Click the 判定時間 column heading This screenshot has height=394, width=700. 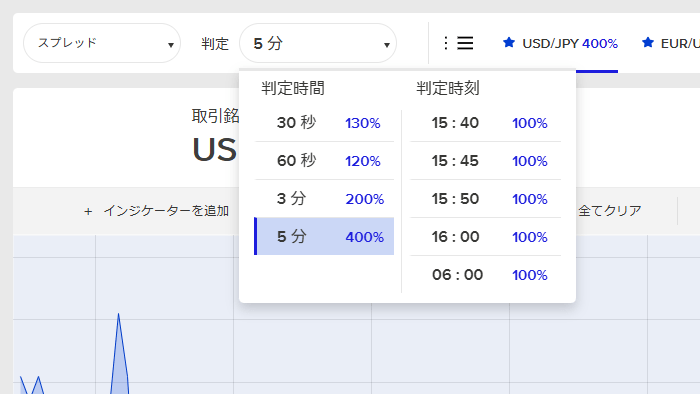(x=293, y=88)
